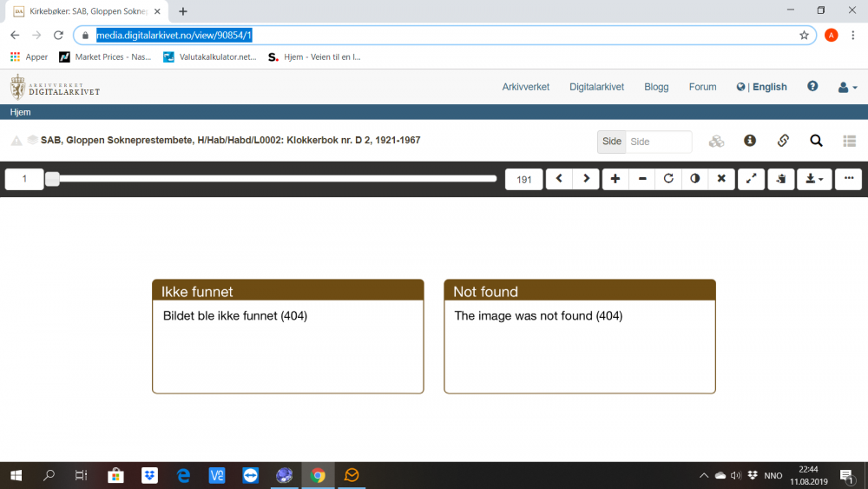Image resolution: width=868 pixels, height=489 pixels.
Task: Open the source information icon
Action: [x=750, y=141]
